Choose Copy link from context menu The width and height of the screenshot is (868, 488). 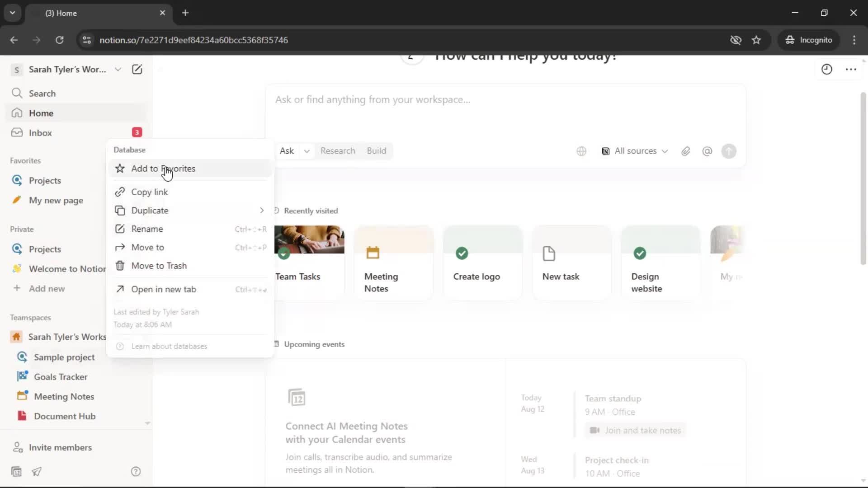190,192
